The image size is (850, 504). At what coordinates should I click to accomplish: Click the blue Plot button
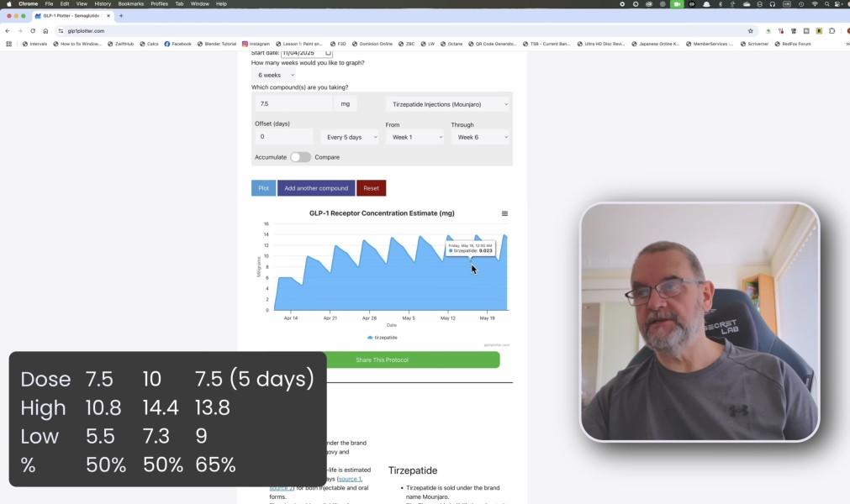tap(263, 188)
